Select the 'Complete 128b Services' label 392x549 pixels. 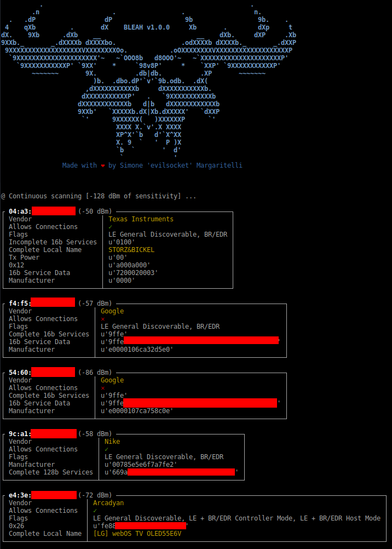[51, 472]
